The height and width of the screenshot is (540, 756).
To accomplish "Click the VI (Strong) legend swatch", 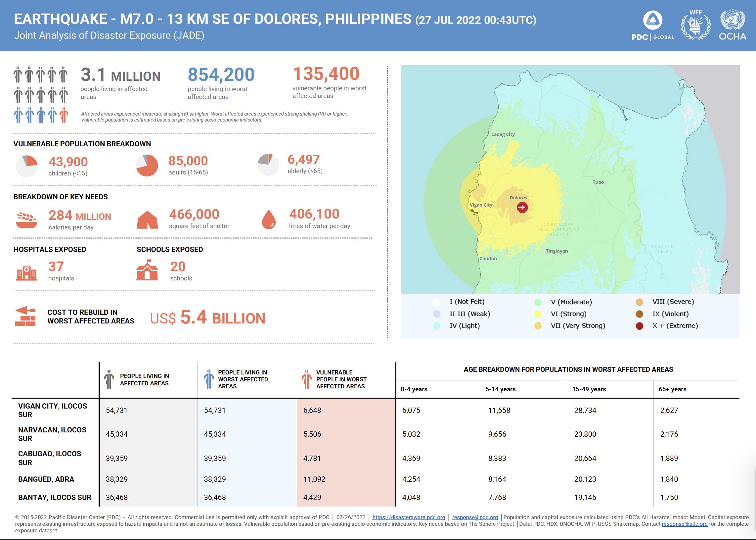I will pyautogui.click(x=538, y=314).
